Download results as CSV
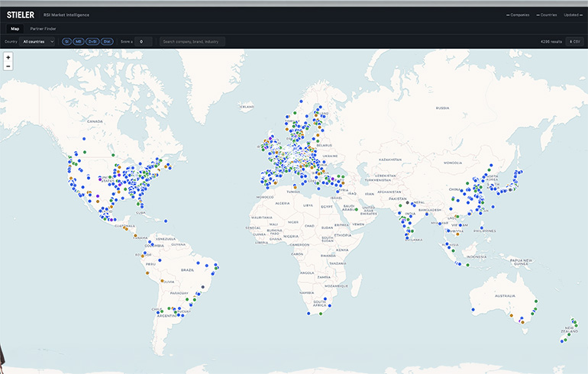The image size is (588, 374). [573, 41]
